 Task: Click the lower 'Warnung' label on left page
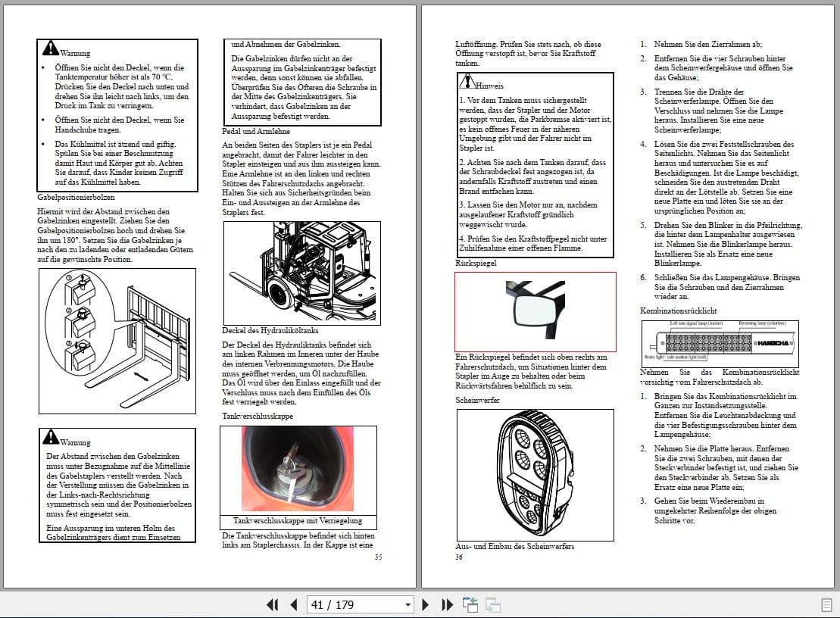point(75,443)
